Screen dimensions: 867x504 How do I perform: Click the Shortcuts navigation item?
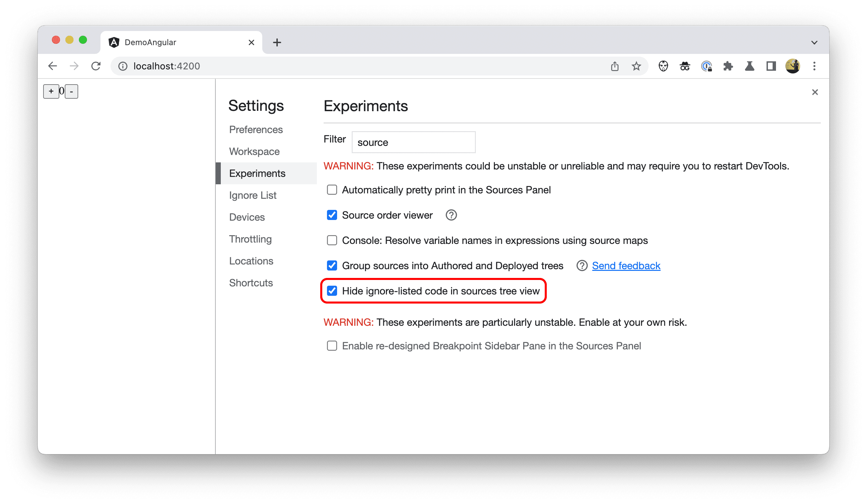[x=250, y=283]
